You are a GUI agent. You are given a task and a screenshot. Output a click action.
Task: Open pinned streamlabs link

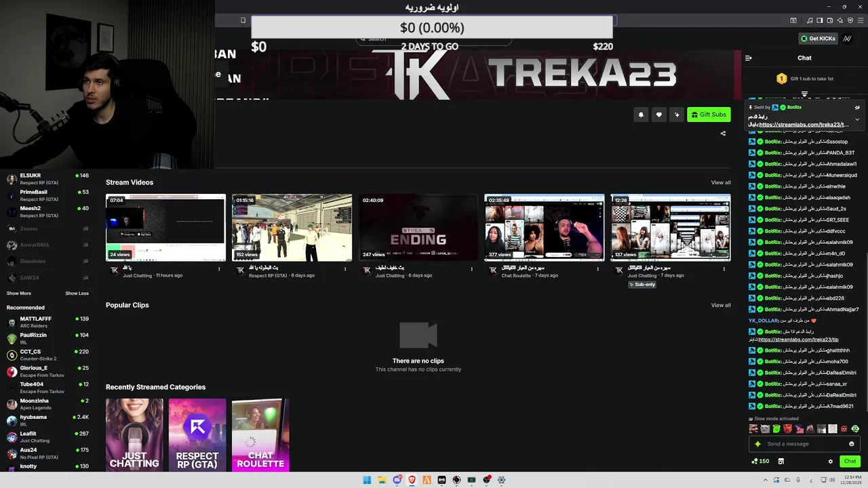[804, 125]
